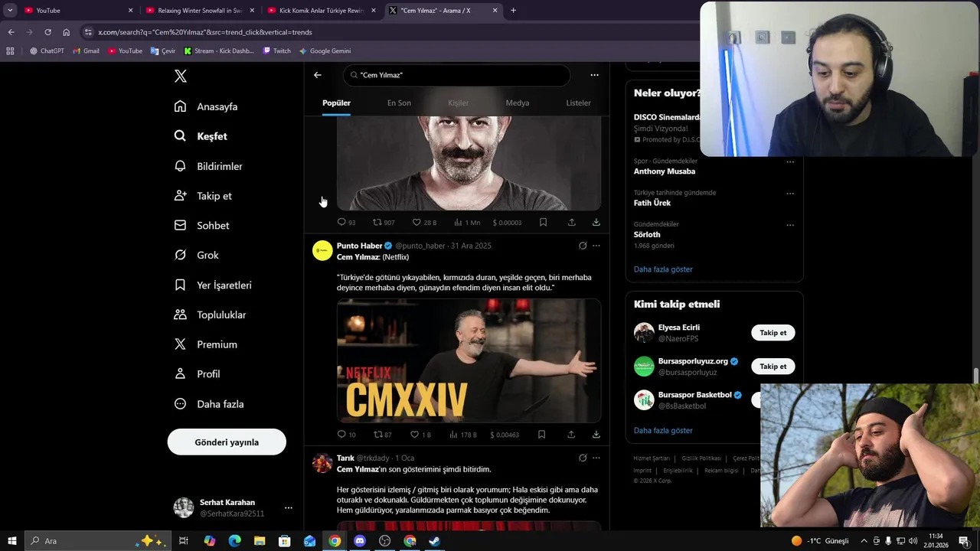The width and height of the screenshot is (980, 551).
Task: Open Punto Haber profile avatar
Action: (x=322, y=250)
